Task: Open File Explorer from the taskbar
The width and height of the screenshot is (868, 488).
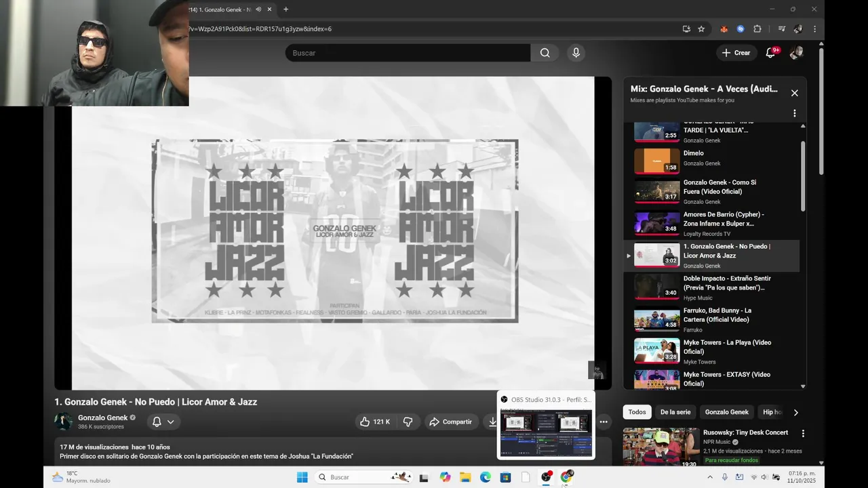Action: [465, 477]
